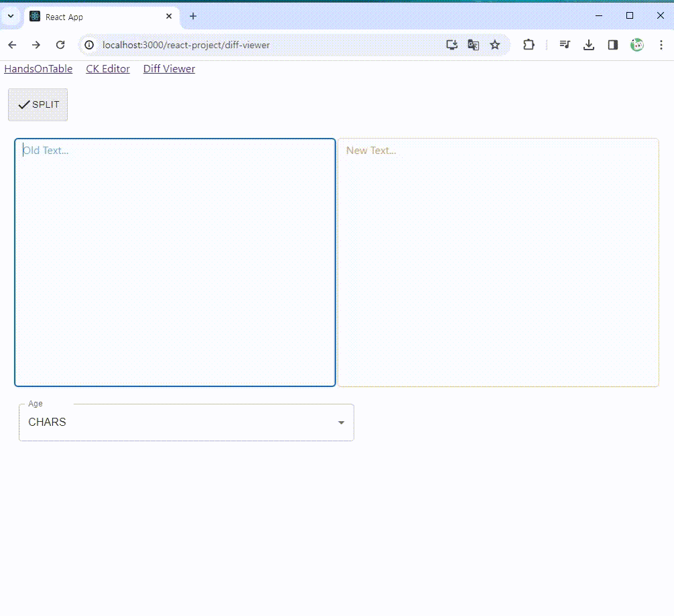Go back with the browser back arrow

coord(12,45)
